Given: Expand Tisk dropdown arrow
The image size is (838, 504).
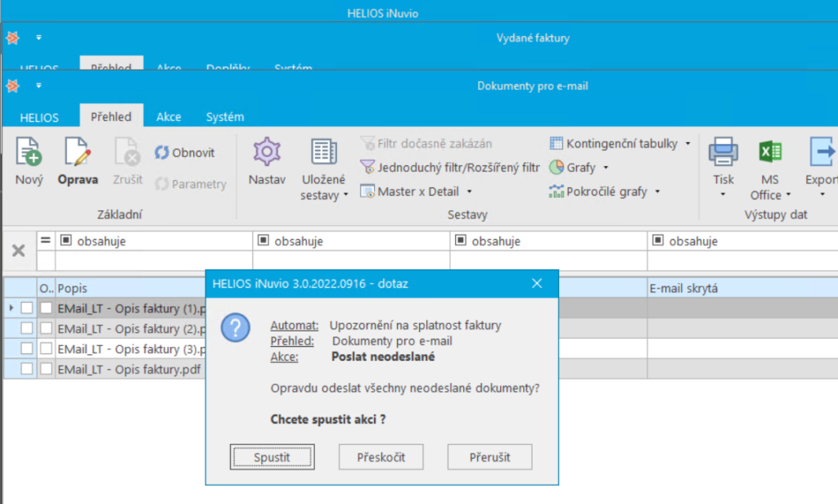Looking at the screenshot, I should pyautogui.click(x=723, y=195).
